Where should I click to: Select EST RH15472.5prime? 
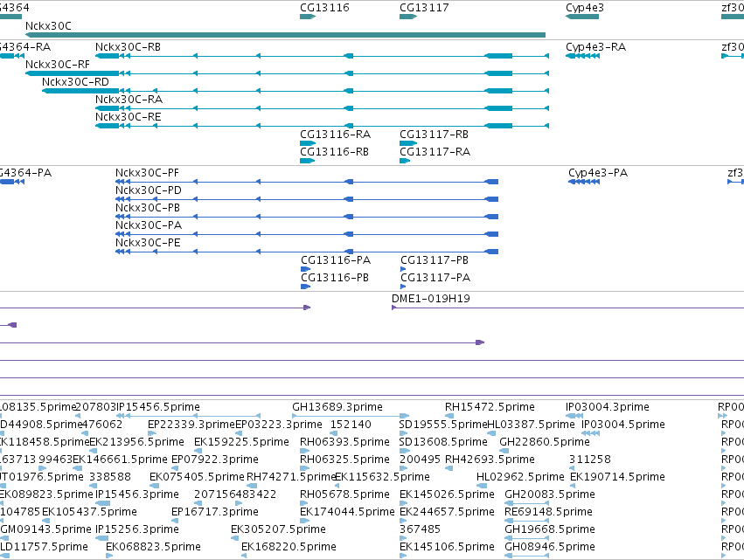coord(490,407)
